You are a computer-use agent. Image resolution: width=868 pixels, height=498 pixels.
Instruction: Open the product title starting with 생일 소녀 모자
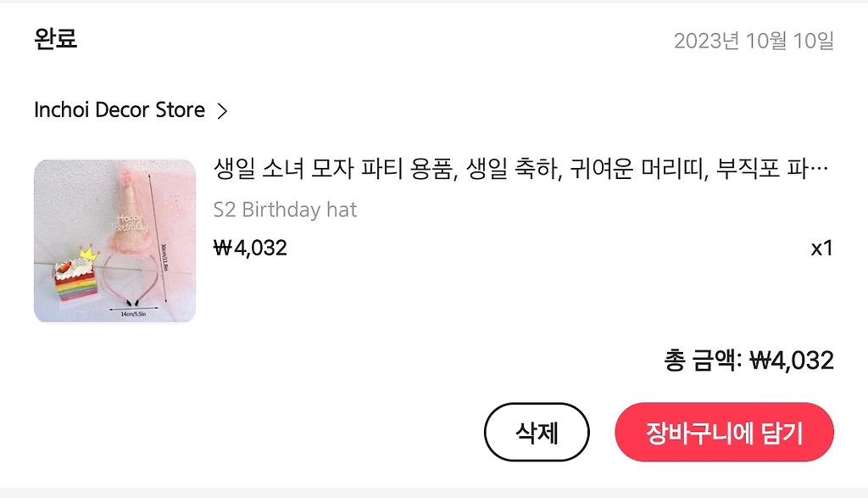pyautogui.click(x=521, y=168)
